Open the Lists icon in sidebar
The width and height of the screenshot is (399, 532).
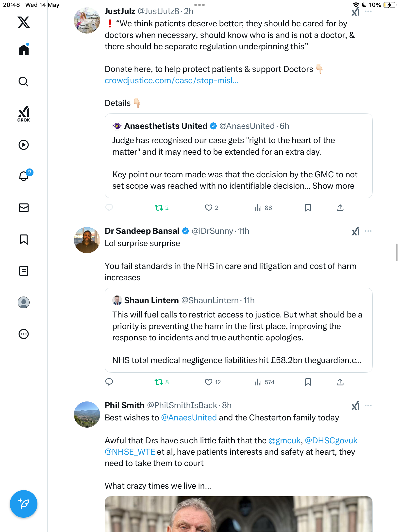tap(24, 271)
